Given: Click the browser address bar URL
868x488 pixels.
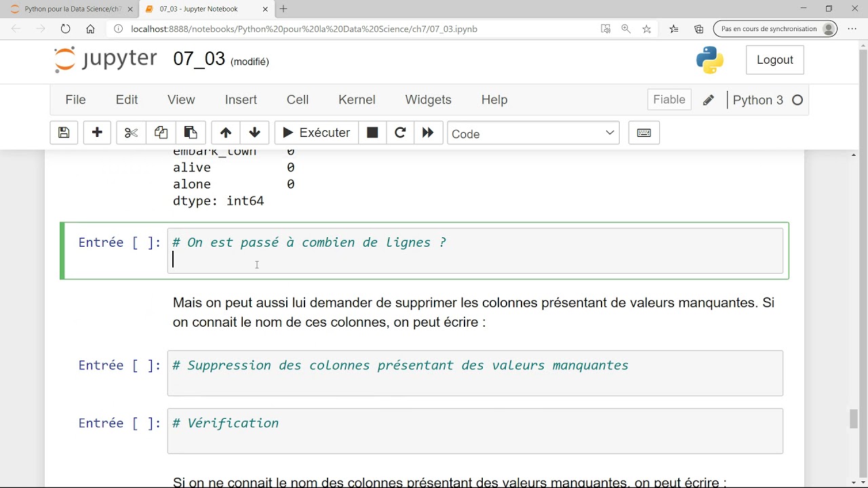Looking at the screenshot, I should 304,29.
